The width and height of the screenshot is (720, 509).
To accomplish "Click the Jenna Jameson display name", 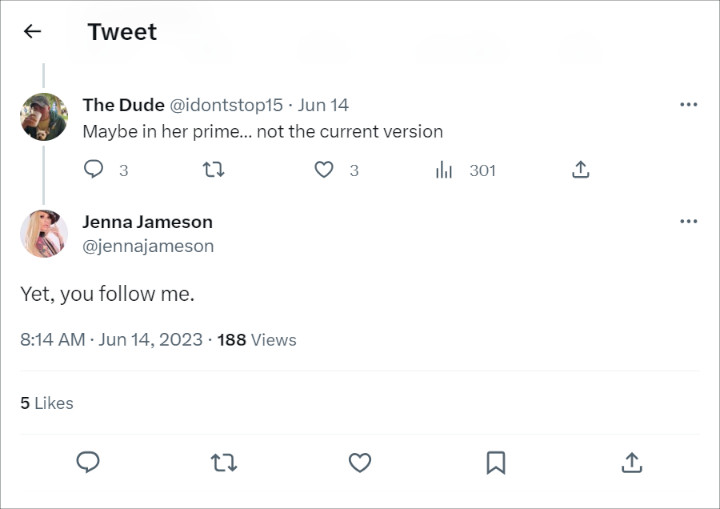I will click(147, 222).
